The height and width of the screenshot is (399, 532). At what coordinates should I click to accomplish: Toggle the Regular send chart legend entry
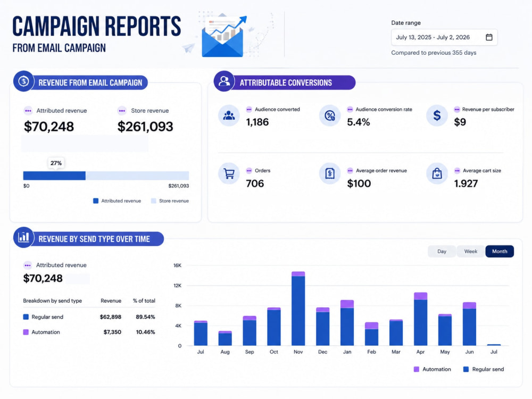click(x=484, y=369)
